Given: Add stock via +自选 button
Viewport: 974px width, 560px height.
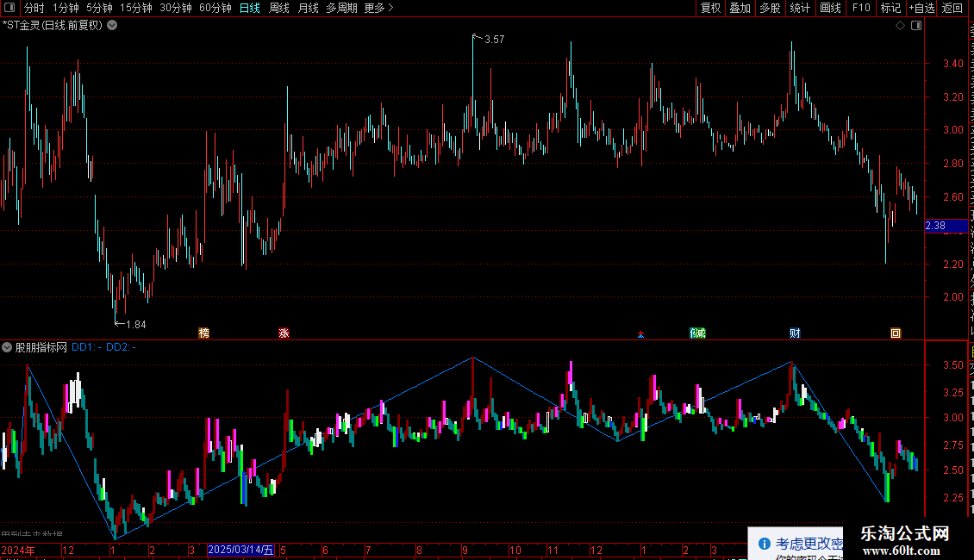Looking at the screenshot, I should click(921, 8).
